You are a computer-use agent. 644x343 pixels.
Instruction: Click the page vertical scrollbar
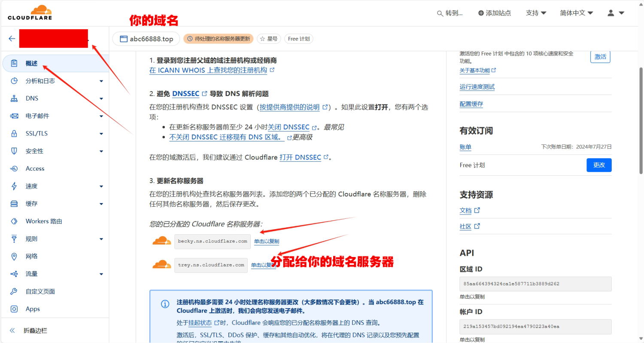click(641, 120)
